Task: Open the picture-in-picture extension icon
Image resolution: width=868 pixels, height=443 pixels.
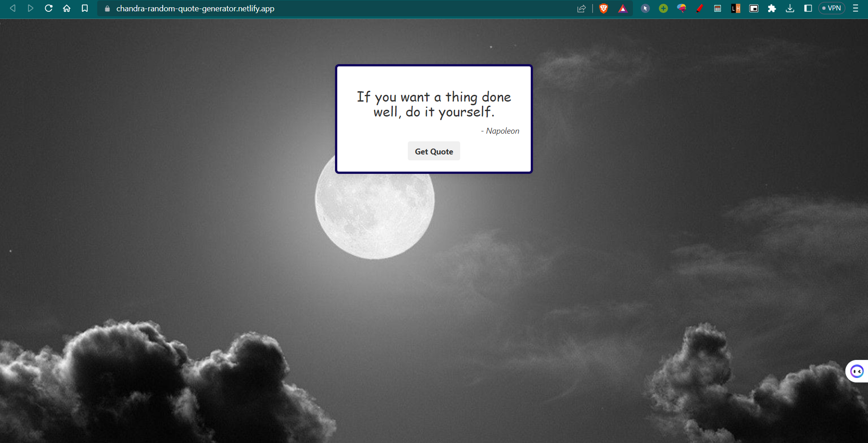Action: 754,8
